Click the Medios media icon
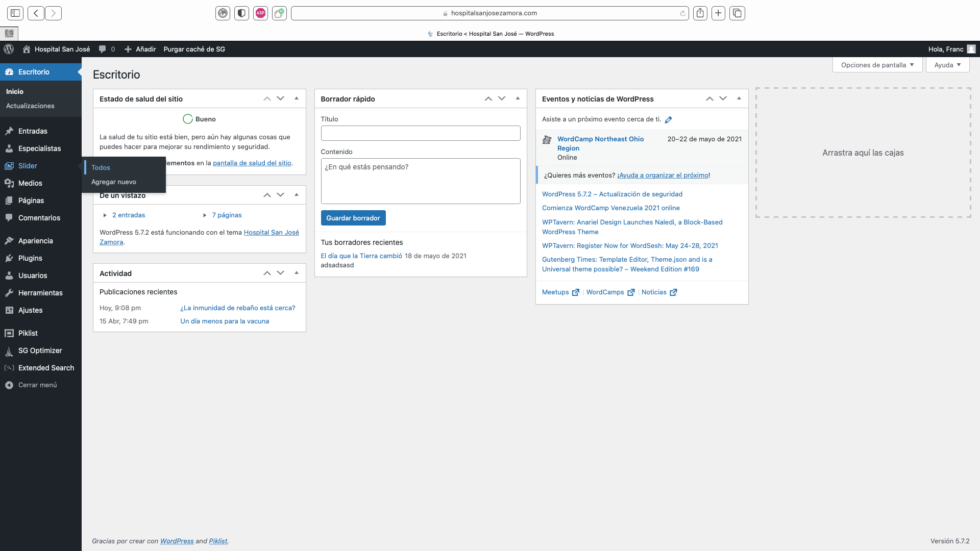This screenshot has width=980, height=551. [9, 183]
